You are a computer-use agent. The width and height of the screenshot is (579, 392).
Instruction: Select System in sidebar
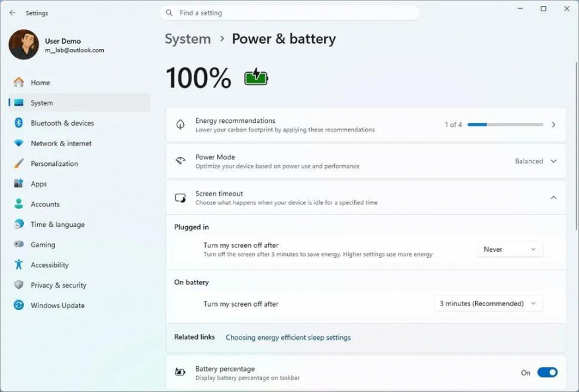pyautogui.click(x=79, y=103)
